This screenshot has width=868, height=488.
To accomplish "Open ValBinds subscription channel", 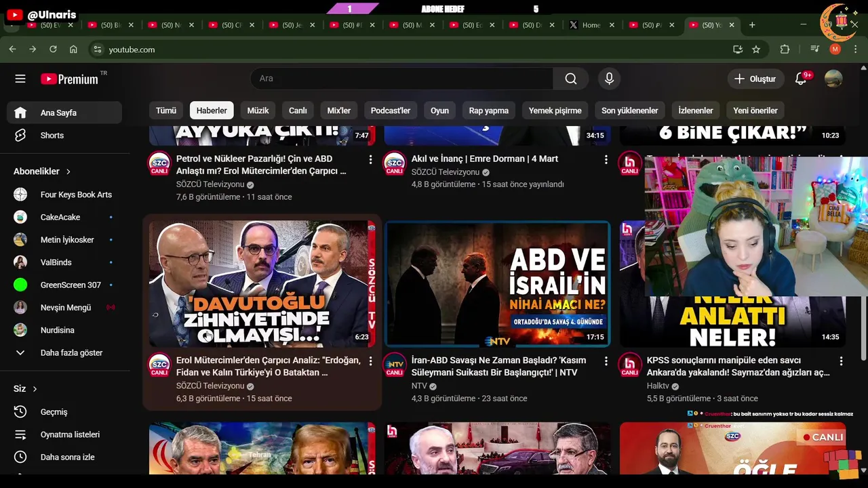I will coord(64,262).
